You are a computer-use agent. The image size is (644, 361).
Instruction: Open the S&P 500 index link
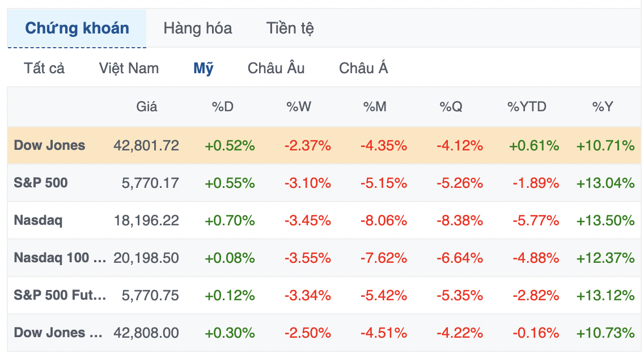41,183
